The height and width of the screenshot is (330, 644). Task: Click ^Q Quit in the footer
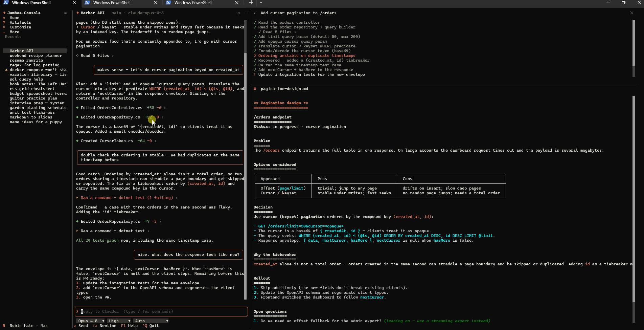tap(151, 326)
